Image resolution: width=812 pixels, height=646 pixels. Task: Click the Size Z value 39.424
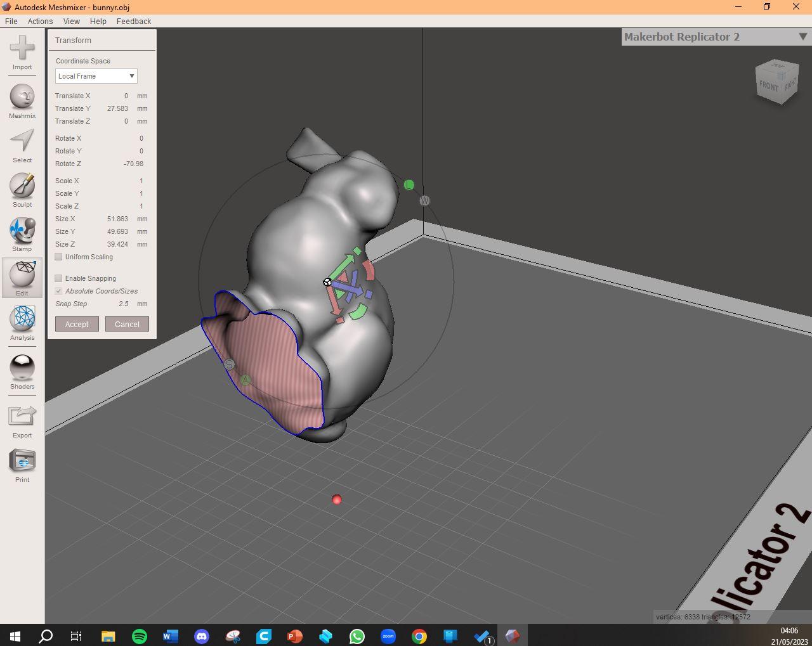117,244
